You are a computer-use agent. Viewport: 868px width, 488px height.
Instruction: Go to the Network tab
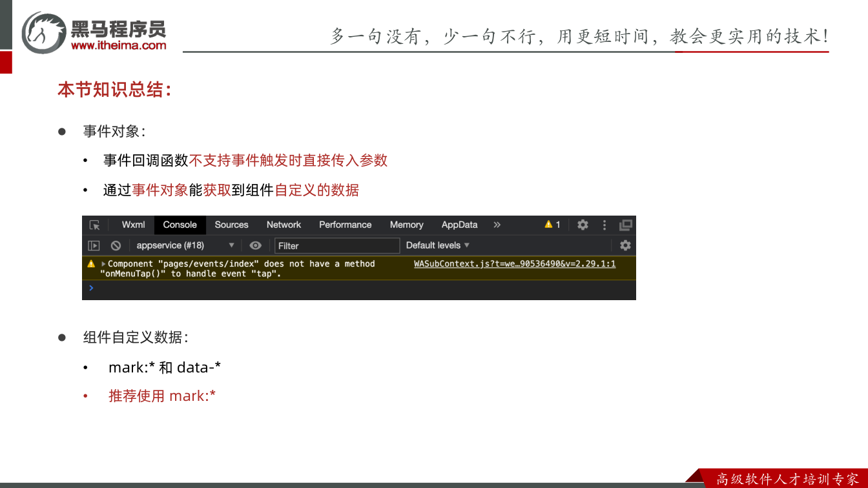(284, 225)
